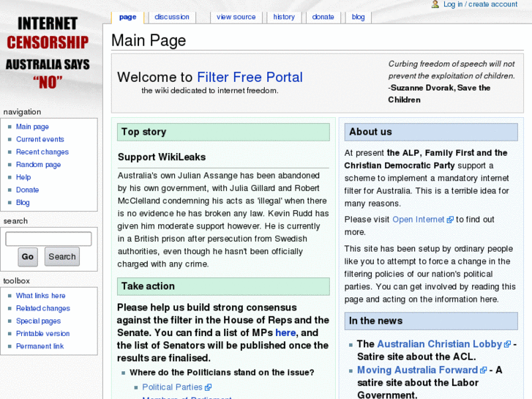Open the Australian Christian Lobby link
Viewport: 532px width, 399px height.
439,344
